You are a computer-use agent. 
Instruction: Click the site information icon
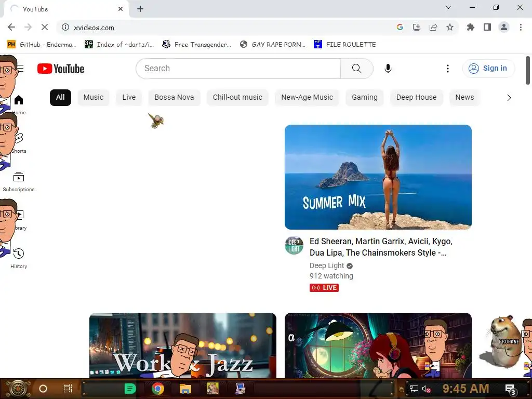65,27
